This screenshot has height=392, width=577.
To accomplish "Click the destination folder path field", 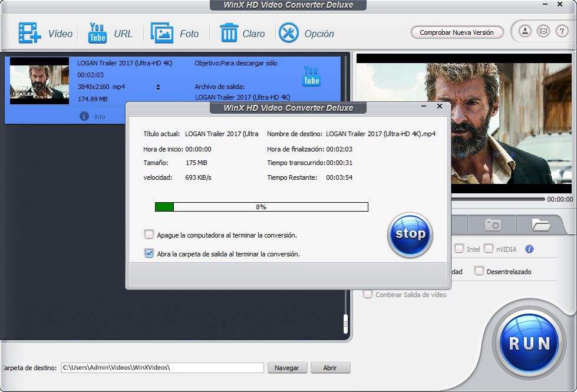I will coord(162,368).
